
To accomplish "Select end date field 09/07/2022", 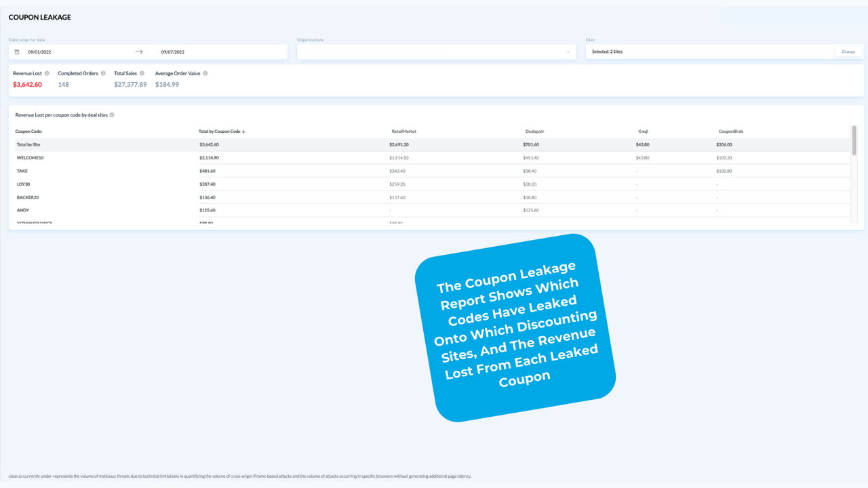I will [x=172, y=52].
